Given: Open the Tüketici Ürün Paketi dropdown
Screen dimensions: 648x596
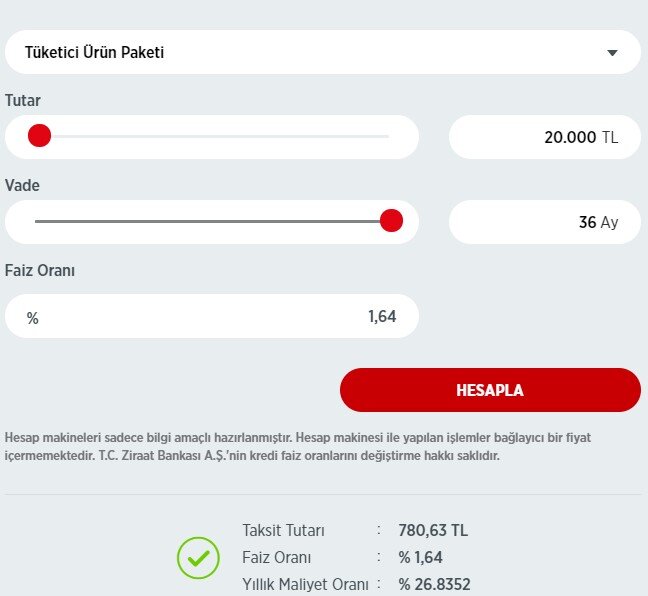Looking at the screenshot, I should [x=323, y=52].
